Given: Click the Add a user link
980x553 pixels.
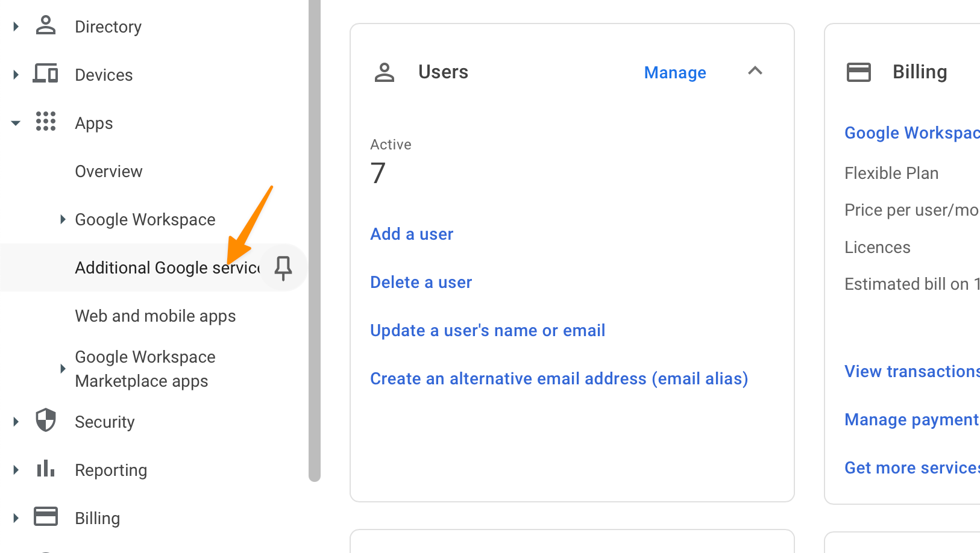Looking at the screenshot, I should 412,234.
